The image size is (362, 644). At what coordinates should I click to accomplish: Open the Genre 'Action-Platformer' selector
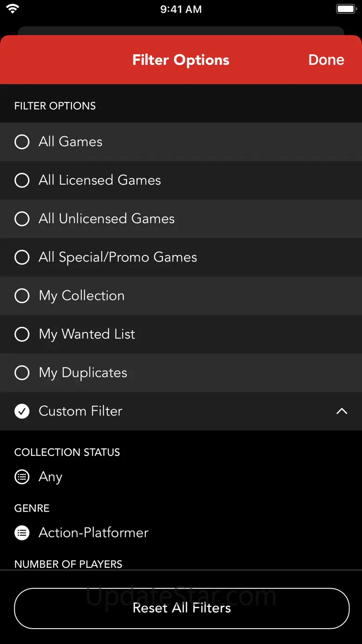click(94, 533)
